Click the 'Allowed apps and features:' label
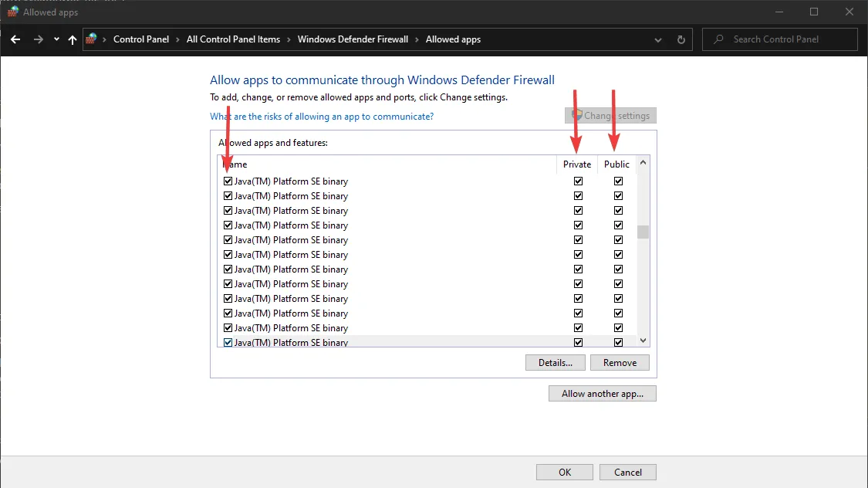868x488 pixels. 273,143
